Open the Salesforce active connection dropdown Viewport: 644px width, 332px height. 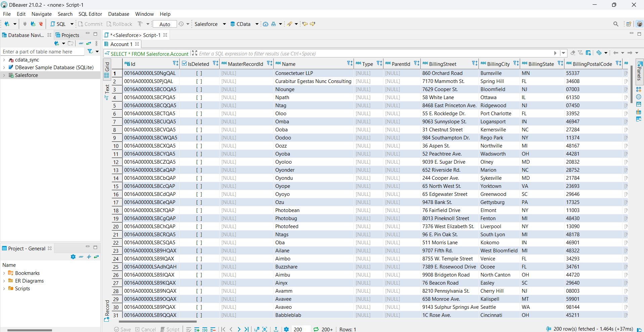pos(210,24)
